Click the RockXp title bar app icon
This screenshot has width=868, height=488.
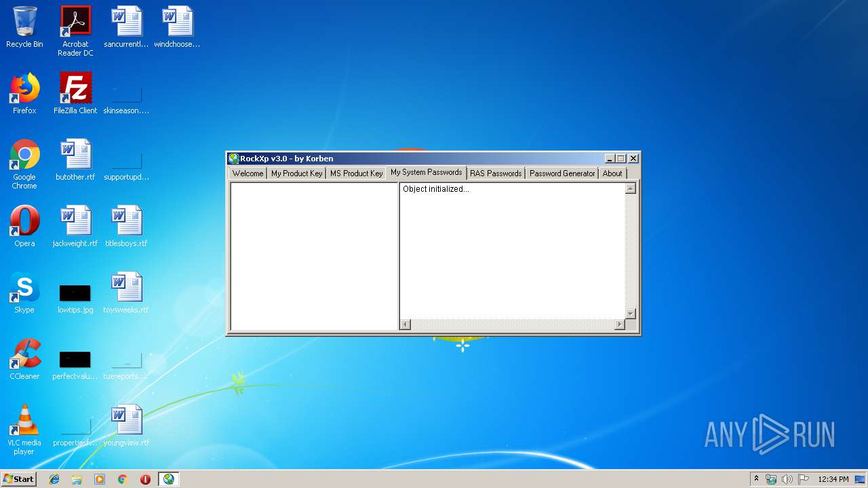[x=234, y=159]
